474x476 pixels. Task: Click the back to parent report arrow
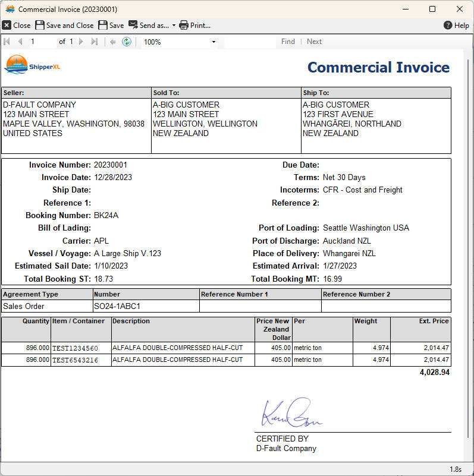point(112,42)
